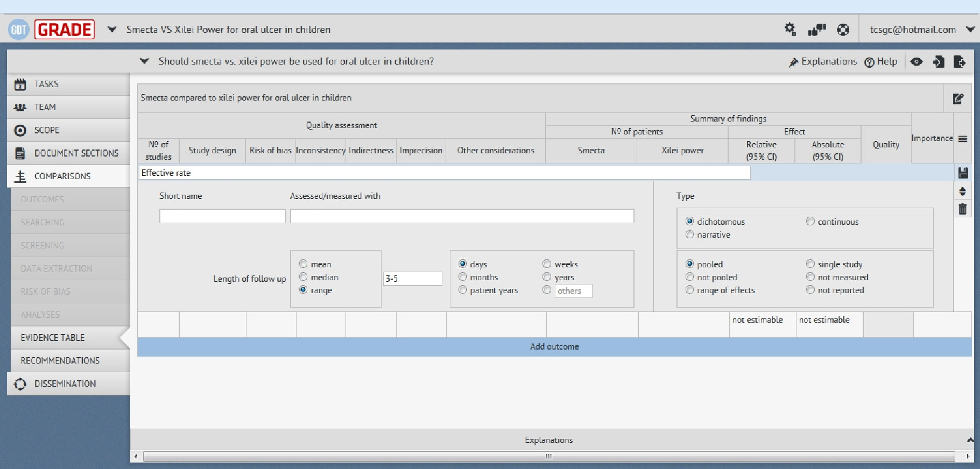The height and width of the screenshot is (469, 980).
Task: Open the Recommendations section
Action: point(70,361)
